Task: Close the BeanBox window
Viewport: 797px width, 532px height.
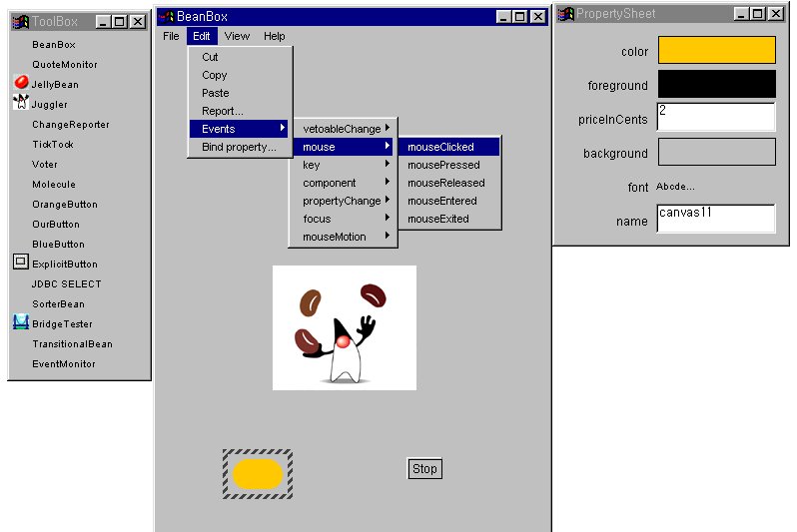Action: pyautogui.click(x=537, y=17)
